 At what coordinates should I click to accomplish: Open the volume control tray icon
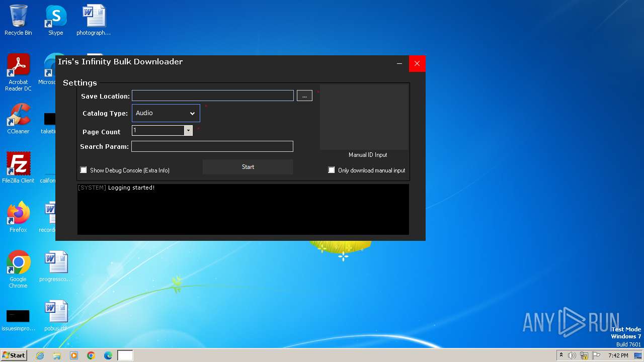[x=572, y=355]
